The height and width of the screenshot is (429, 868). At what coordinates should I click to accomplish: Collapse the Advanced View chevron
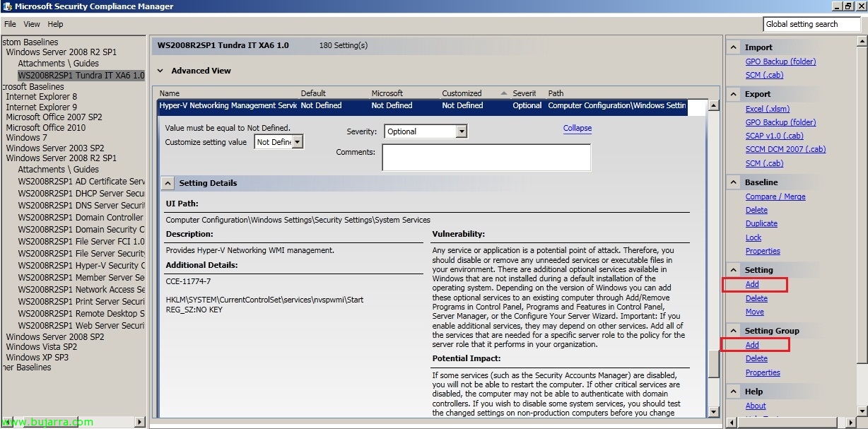[160, 71]
